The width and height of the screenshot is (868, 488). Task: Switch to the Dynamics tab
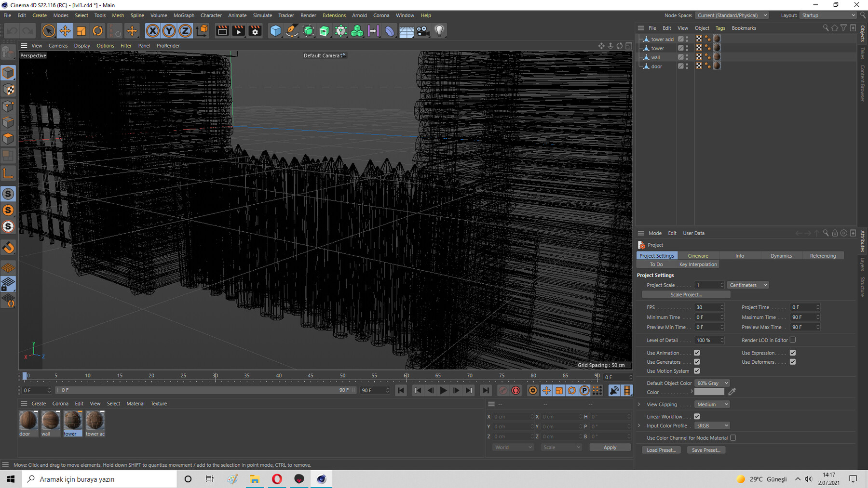point(781,256)
